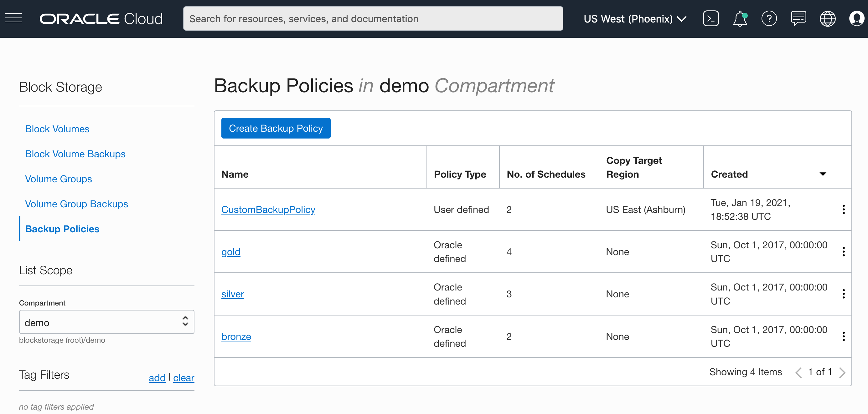
Task: Open the actions menu for CustomBackupPolicy
Action: tap(844, 210)
